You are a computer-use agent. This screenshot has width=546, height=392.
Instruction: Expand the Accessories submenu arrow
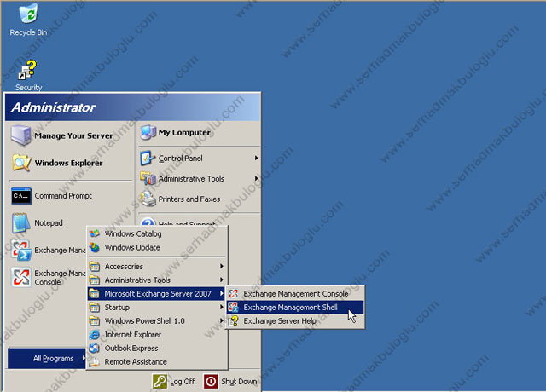coord(222,266)
